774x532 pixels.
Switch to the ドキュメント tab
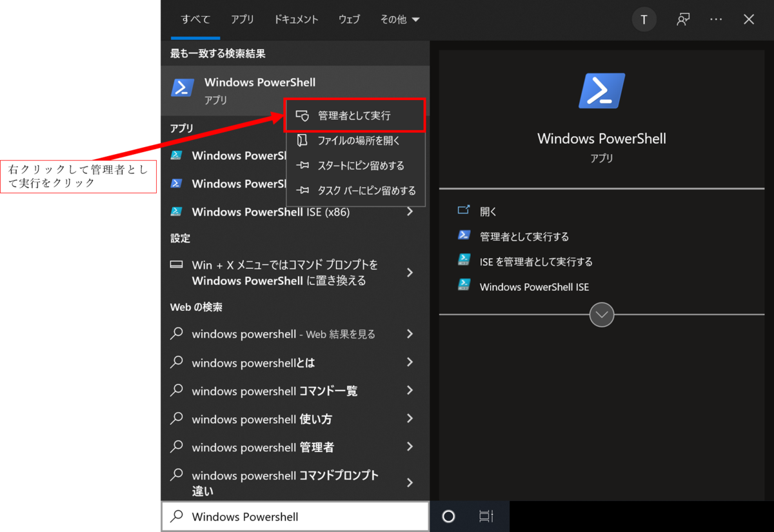[296, 20]
